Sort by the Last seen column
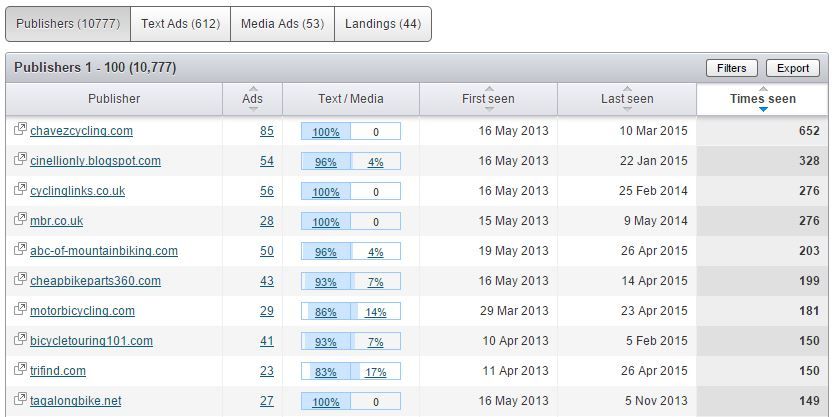This screenshot has height=417, width=833. click(x=627, y=99)
